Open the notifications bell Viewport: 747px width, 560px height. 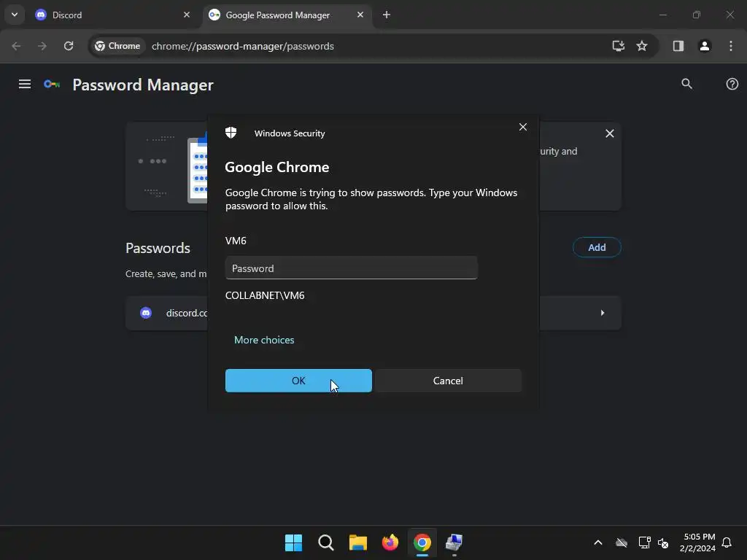click(727, 542)
